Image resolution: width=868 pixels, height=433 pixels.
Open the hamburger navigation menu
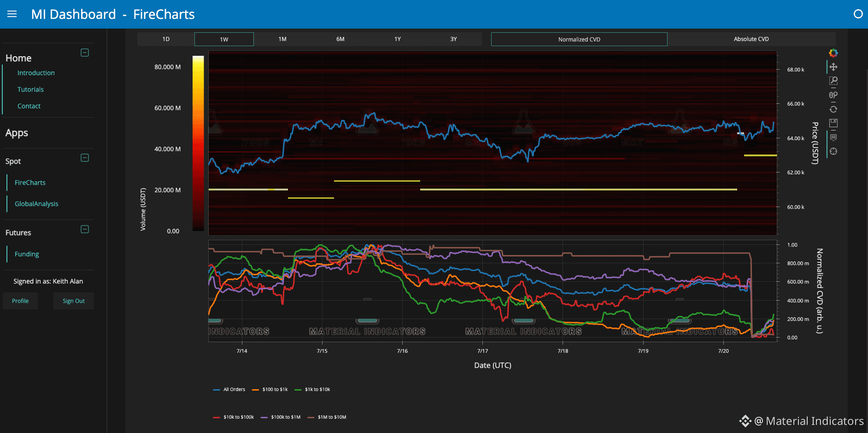[x=12, y=14]
